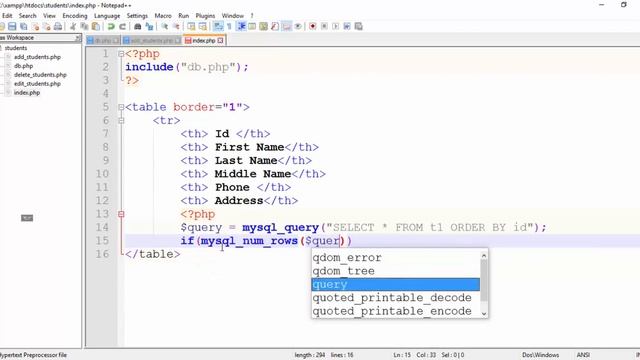640x360 pixels.
Task: Click the Playback macro icon
Action: click(336, 27)
